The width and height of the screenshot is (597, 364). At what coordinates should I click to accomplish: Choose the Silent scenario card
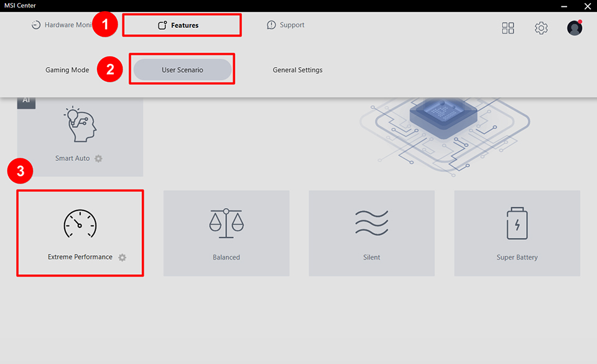(372, 233)
